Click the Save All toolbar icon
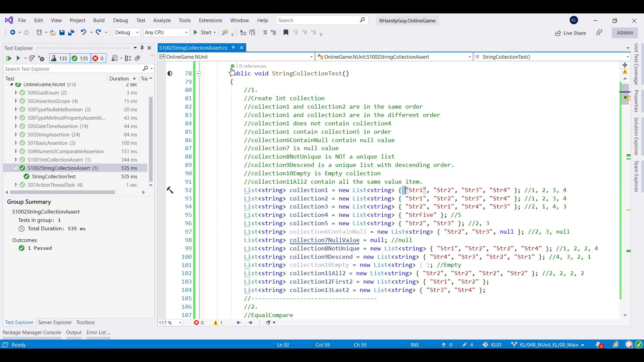The width and height of the screenshot is (644, 362). tap(71, 33)
